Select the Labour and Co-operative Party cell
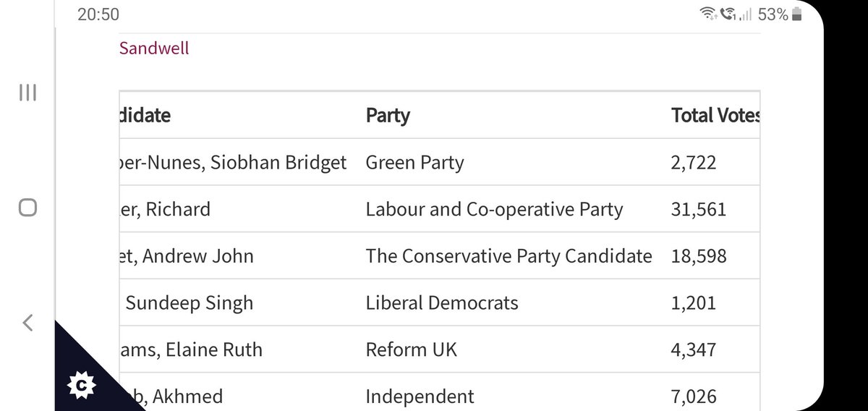 (494, 209)
